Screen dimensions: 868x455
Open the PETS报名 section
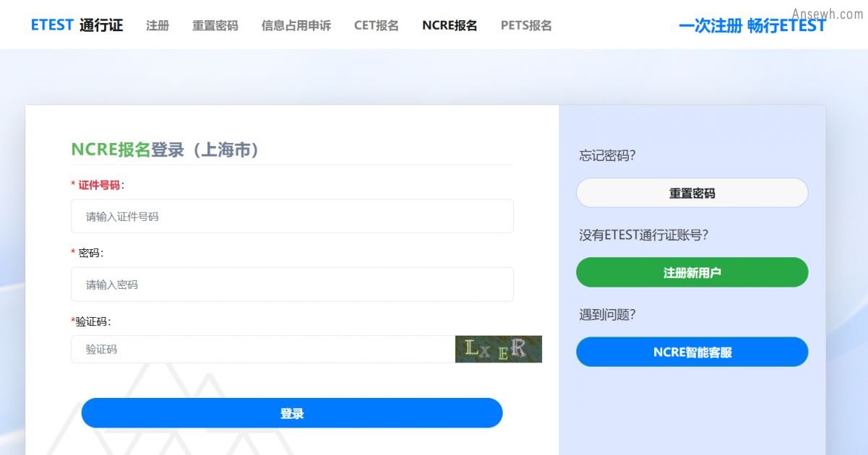click(525, 24)
